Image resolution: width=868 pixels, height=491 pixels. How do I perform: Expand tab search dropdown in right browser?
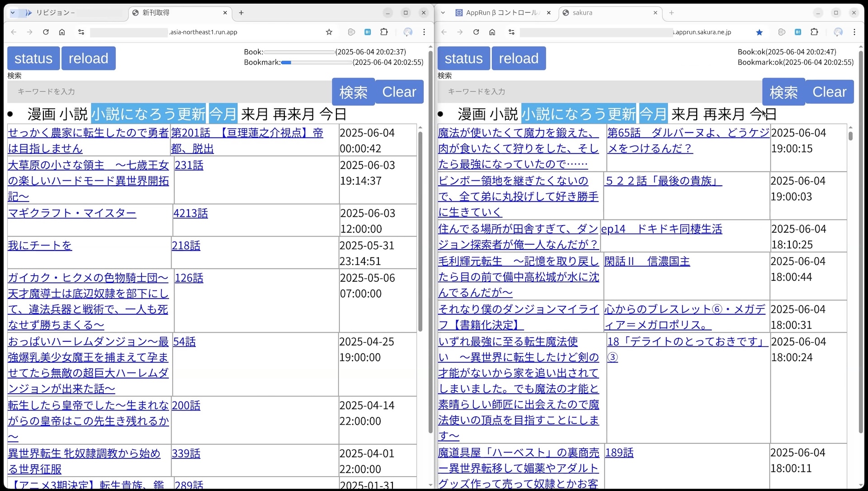(x=443, y=13)
